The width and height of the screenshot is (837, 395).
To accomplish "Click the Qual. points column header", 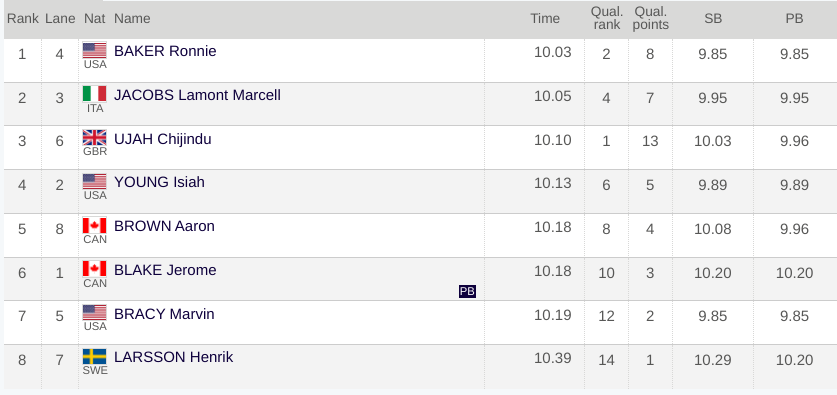I will [x=651, y=19].
